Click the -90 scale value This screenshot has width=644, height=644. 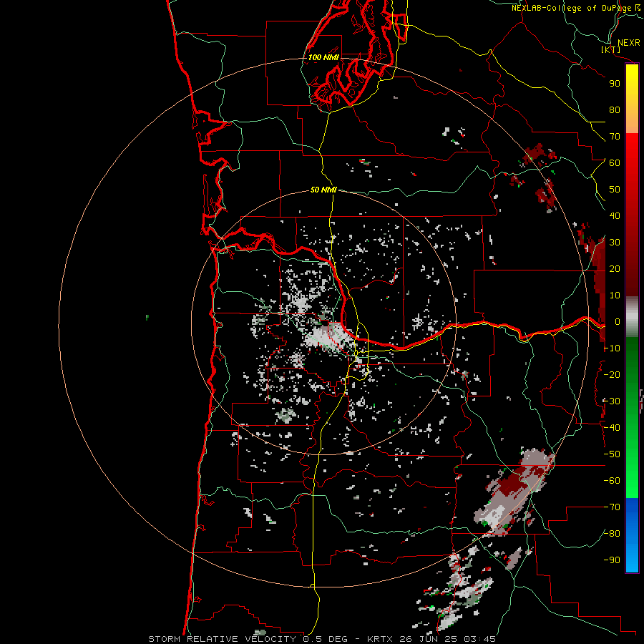tap(612, 560)
